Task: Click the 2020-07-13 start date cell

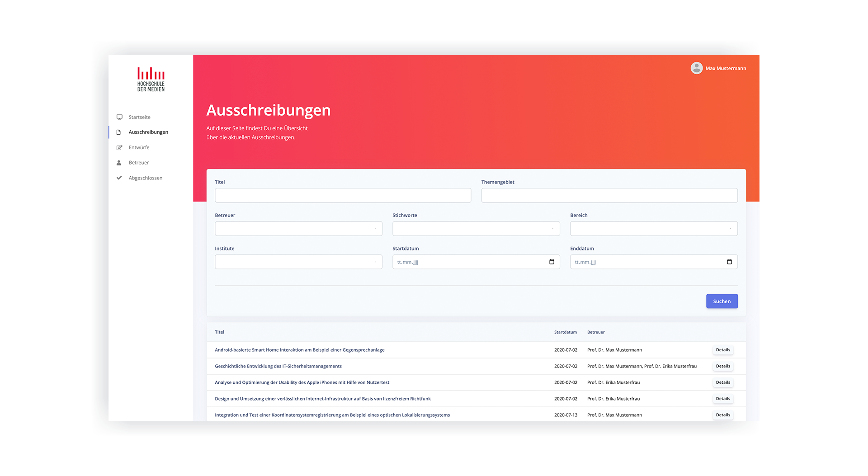Action: coord(566,415)
